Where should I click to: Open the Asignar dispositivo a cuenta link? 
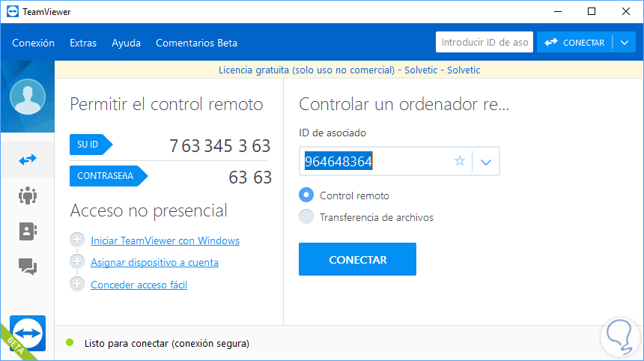click(x=154, y=262)
